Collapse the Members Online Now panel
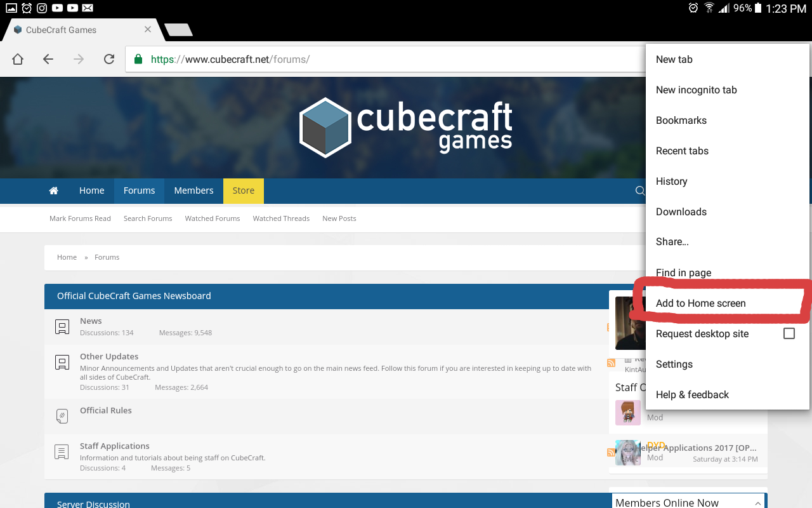812x508 pixels. coord(758,503)
